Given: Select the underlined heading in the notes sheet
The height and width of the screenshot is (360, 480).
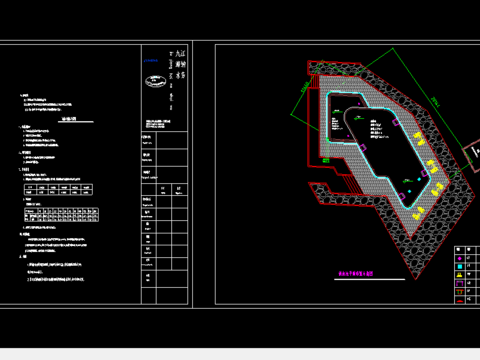Looking at the screenshot, I should 69,119.
